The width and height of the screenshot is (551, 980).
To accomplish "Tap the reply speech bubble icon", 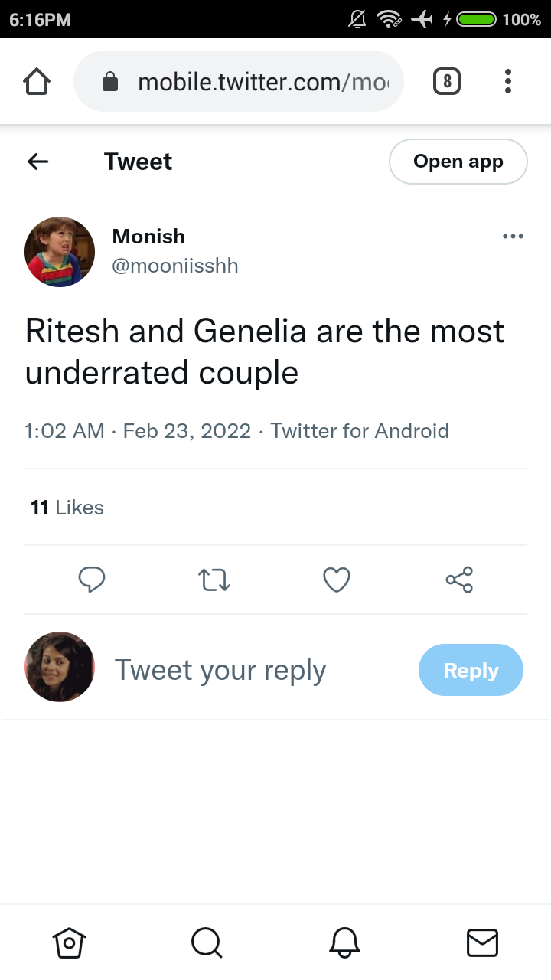I will (92, 580).
